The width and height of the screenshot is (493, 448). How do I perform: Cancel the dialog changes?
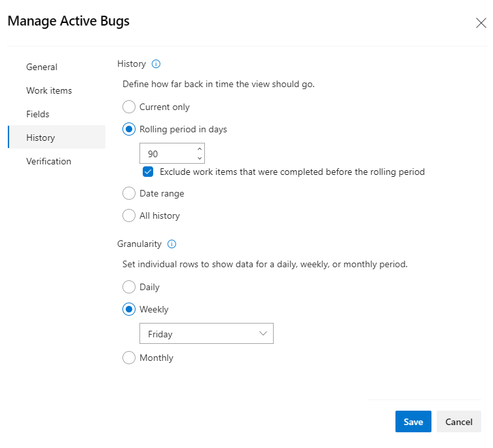tap(459, 422)
